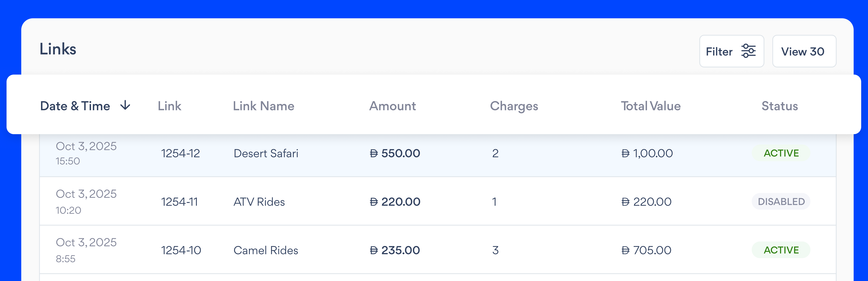
Task: Click the filter sliders icon
Action: [748, 51]
